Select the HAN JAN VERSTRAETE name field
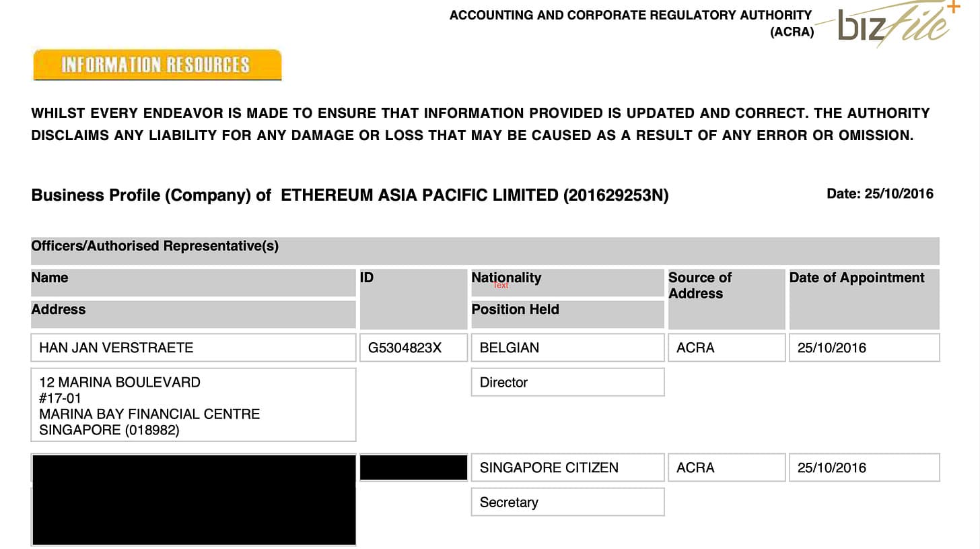The width and height of the screenshot is (980, 549). [193, 348]
